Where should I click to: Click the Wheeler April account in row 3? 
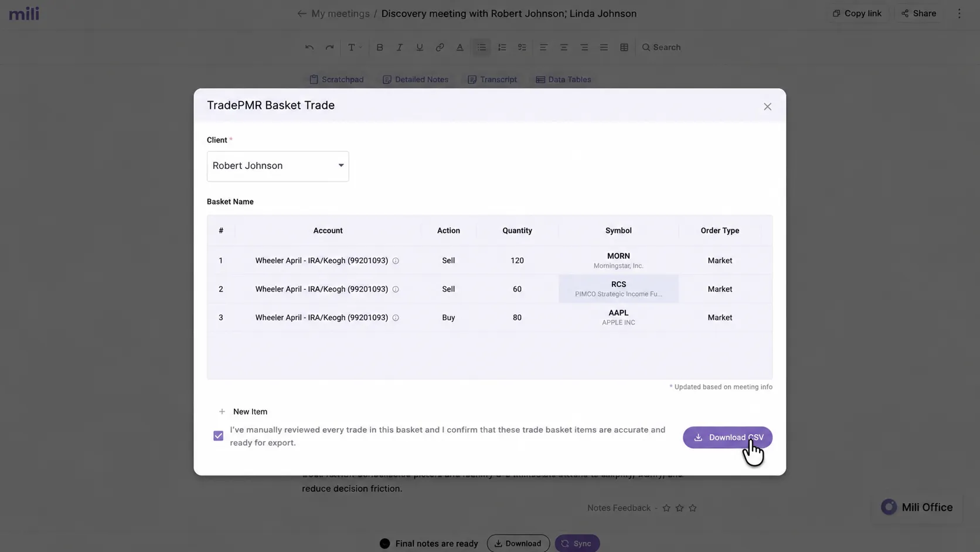pos(322,317)
